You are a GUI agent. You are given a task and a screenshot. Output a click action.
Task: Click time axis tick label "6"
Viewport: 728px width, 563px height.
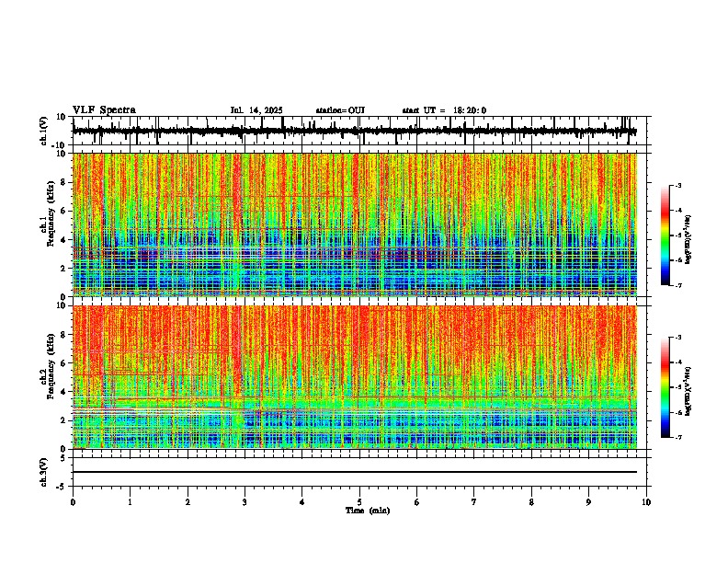pyautogui.click(x=417, y=502)
